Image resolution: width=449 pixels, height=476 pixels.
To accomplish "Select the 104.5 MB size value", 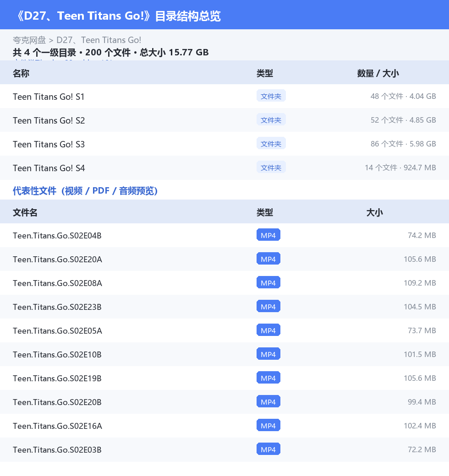I will (420, 307).
